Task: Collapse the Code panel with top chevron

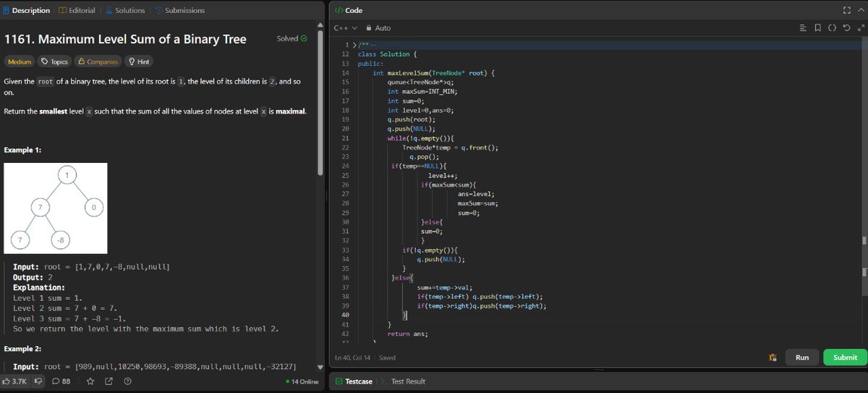Action: point(861,10)
